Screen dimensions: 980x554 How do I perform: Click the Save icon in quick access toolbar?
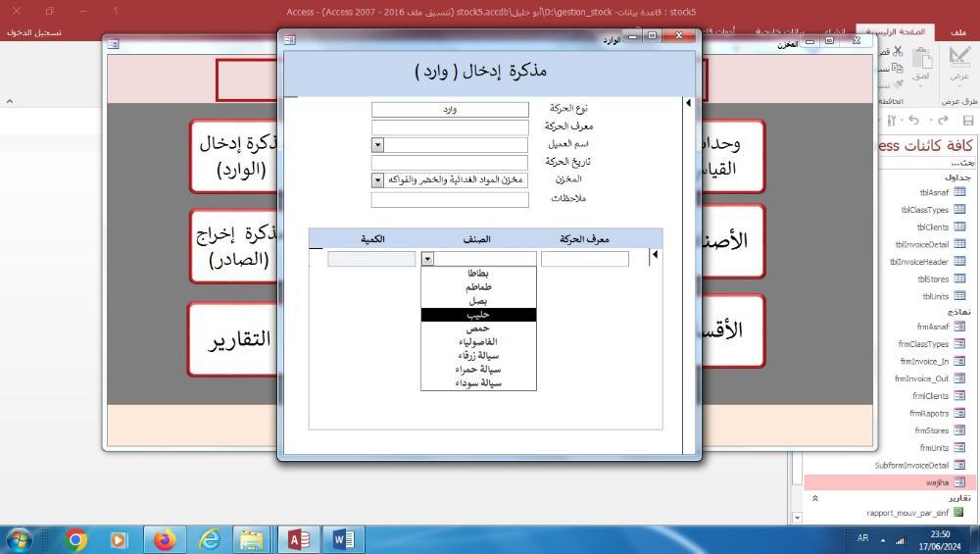click(968, 120)
